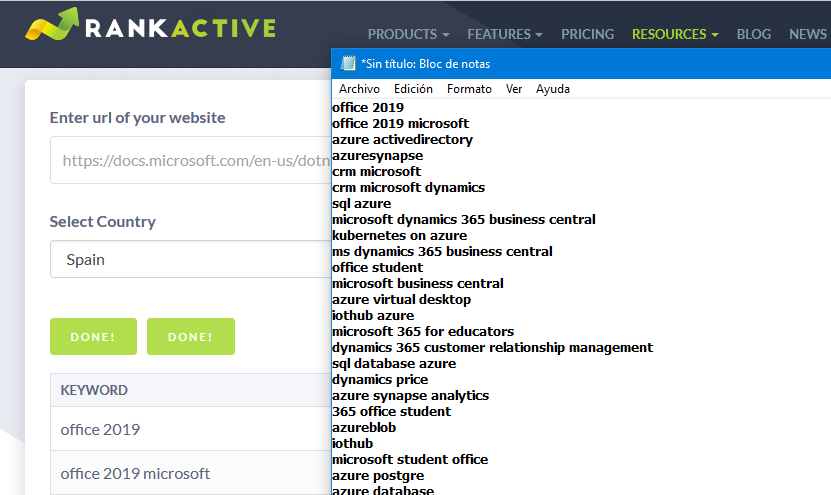Image resolution: width=831 pixels, height=495 pixels.
Task: Go to the Pricing page
Action: point(587,34)
